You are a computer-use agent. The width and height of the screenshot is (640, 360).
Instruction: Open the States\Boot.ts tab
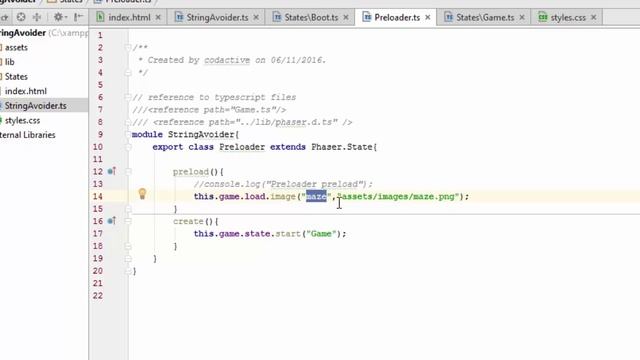[311, 18]
